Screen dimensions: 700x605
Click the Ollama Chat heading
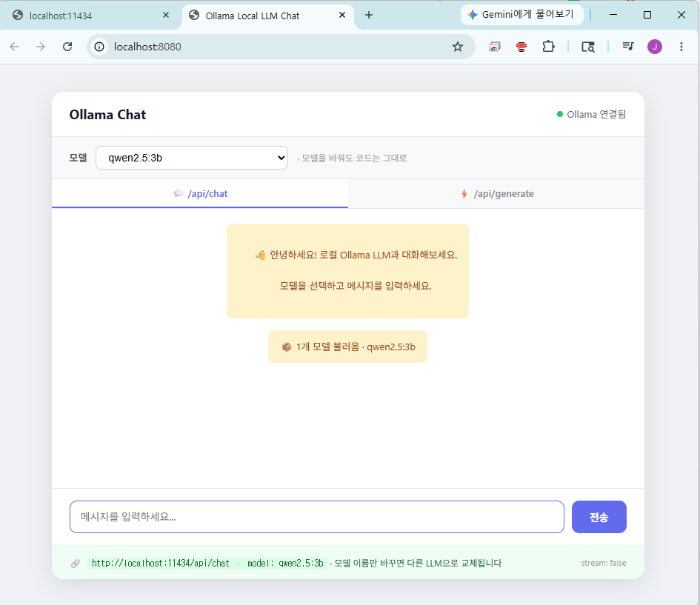[x=107, y=115]
